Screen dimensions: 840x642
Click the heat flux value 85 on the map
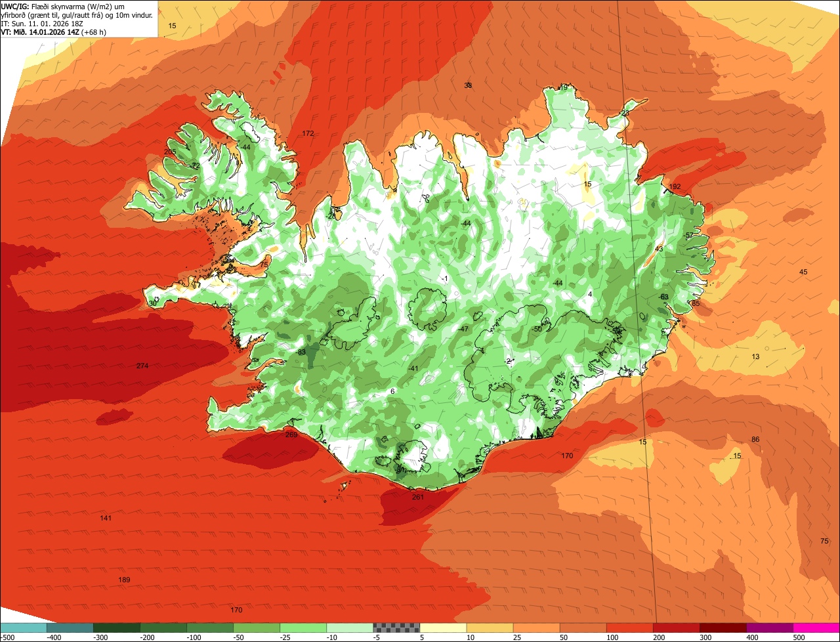pos(696,303)
